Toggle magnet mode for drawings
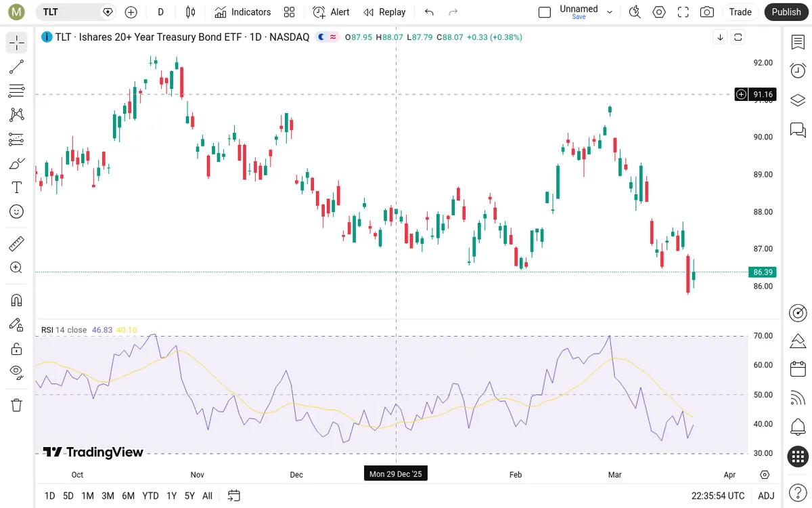812x508 pixels. (17, 300)
